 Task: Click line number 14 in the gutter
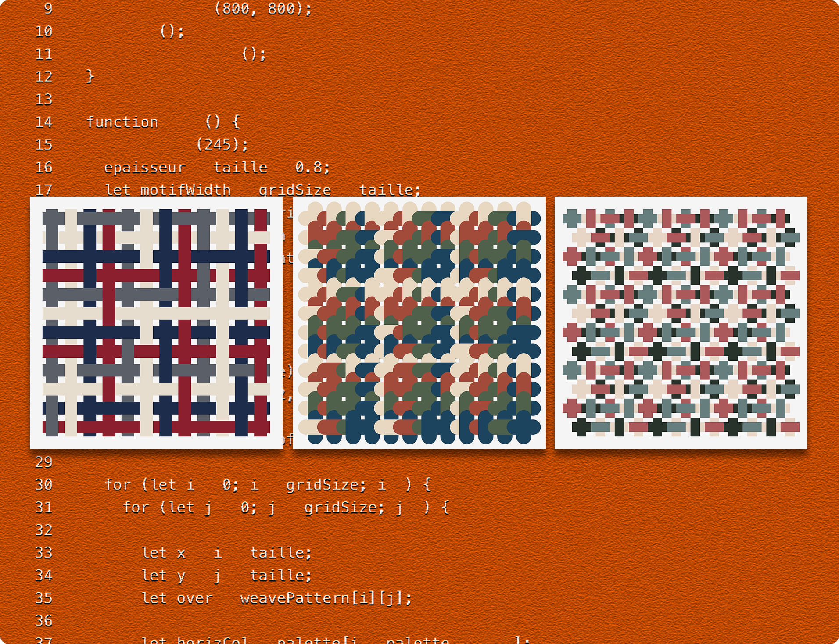pyautogui.click(x=43, y=122)
